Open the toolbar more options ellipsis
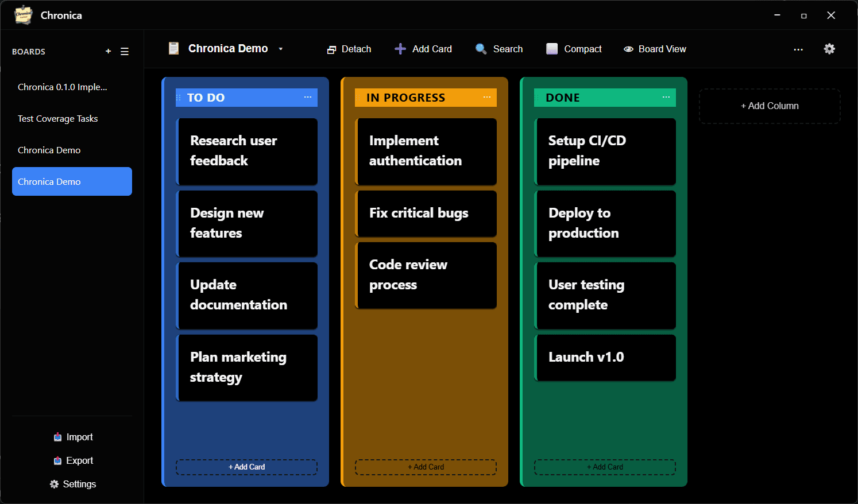The image size is (858, 504). click(x=798, y=50)
